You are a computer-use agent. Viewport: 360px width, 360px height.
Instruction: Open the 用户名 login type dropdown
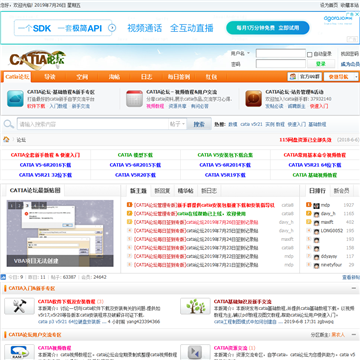pyautogui.click(x=240, y=54)
